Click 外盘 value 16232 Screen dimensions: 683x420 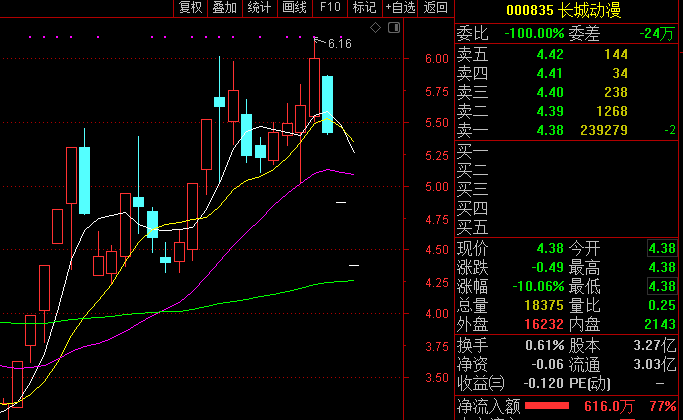click(544, 325)
